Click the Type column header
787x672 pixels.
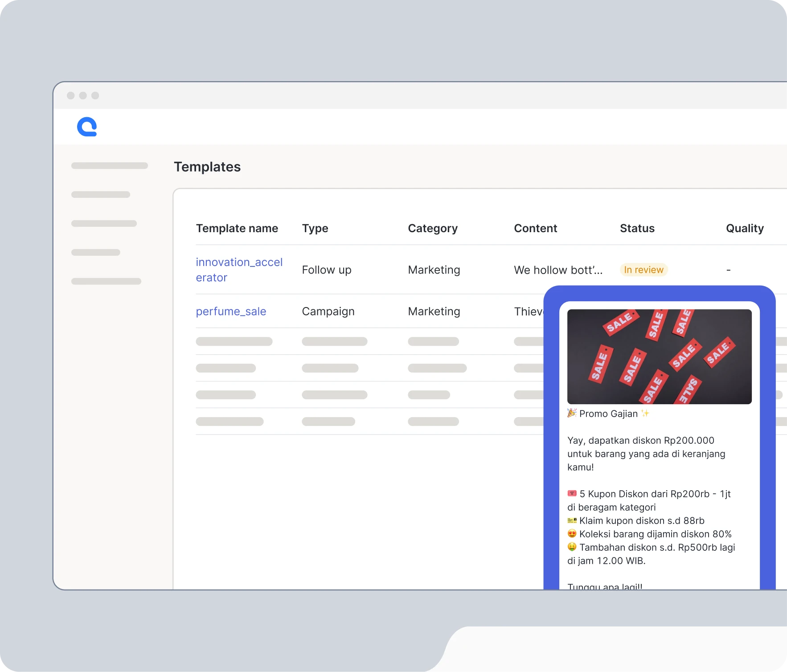pos(315,228)
